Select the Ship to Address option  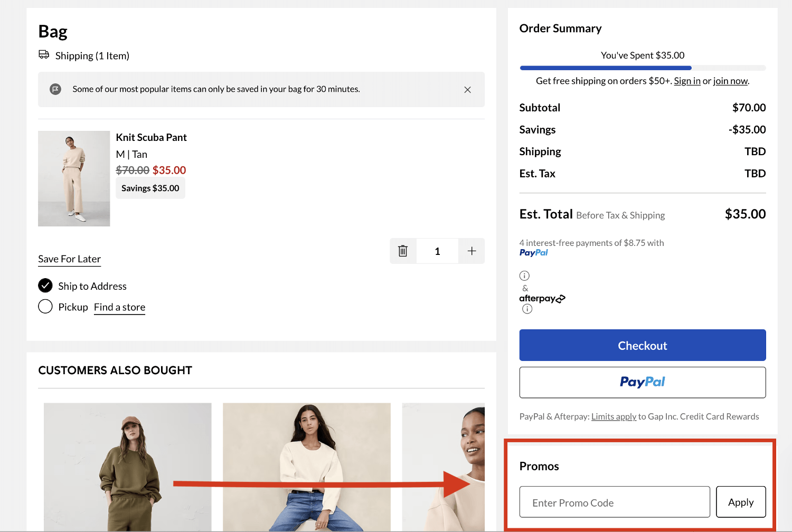tap(45, 286)
